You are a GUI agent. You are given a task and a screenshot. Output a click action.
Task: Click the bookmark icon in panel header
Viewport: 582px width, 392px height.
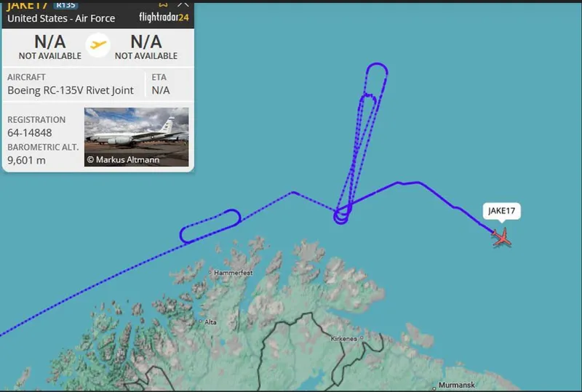[x=163, y=4]
